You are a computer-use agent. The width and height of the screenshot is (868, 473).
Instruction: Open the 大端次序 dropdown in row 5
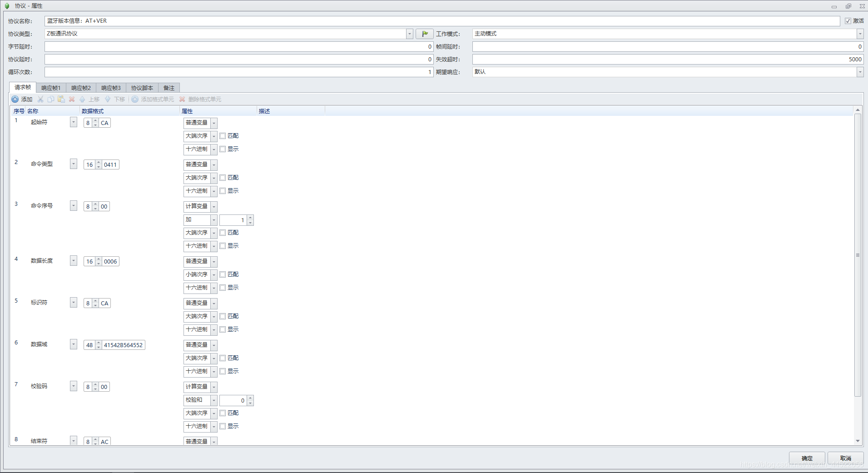click(x=214, y=317)
